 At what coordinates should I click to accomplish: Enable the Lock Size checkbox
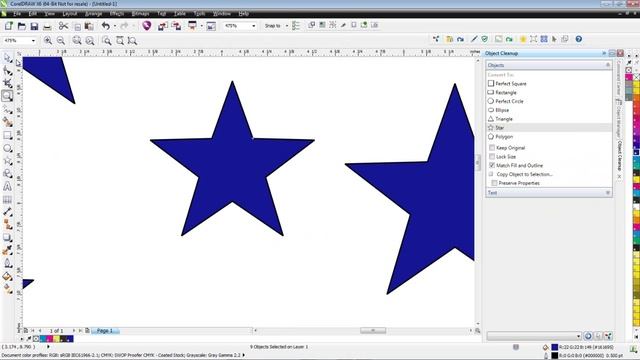(x=492, y=157)
